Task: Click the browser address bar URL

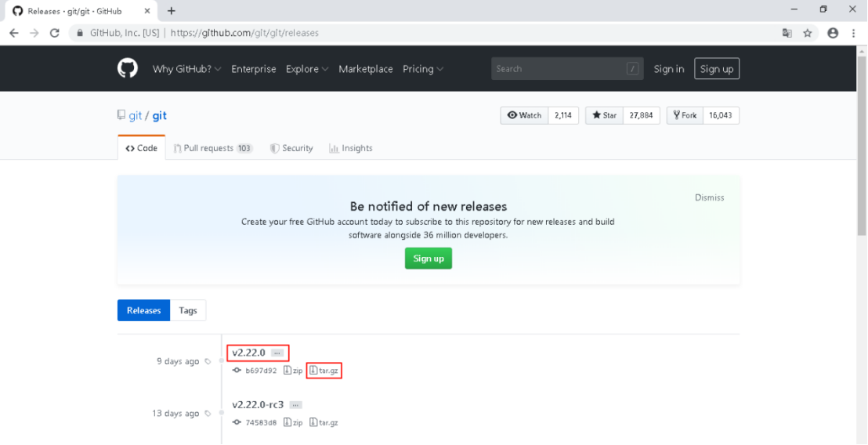Action: coord(244,33)
